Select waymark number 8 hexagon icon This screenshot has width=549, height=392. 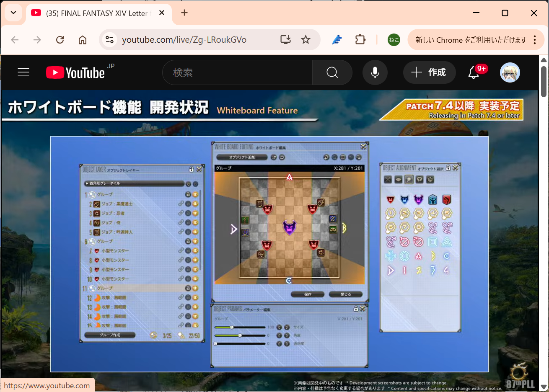coord(419,228)
